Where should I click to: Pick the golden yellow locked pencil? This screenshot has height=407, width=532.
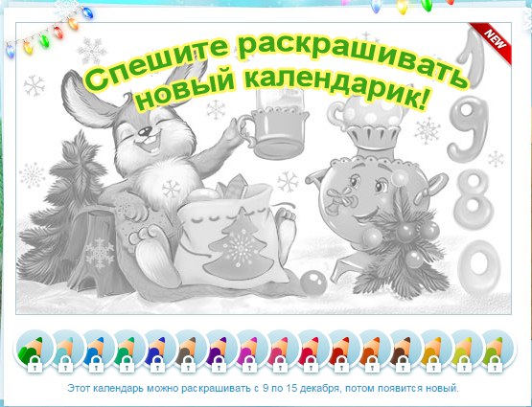pos(433,350)
